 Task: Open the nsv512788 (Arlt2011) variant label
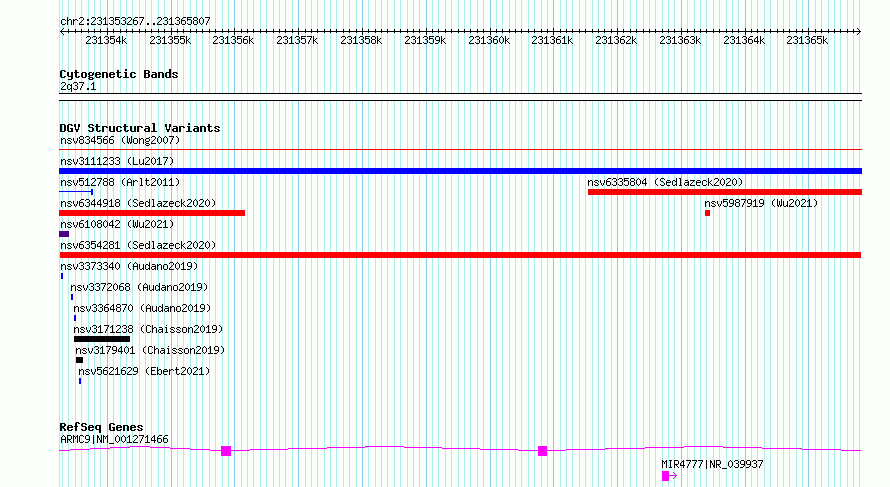click(120, 182)
